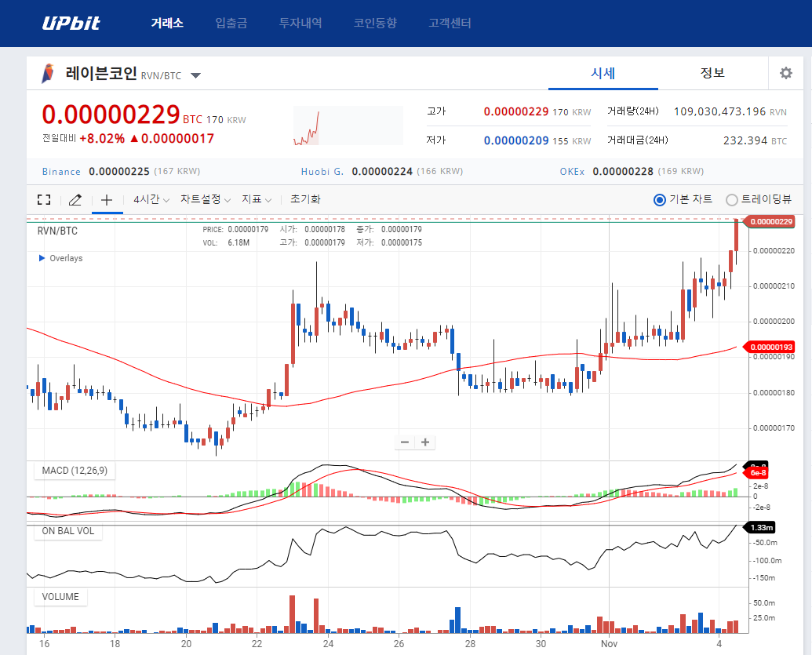Image resolution: width=812 pixels, height=655 pixels.
Task: Zoom out chart with minus button
Action: point(405,442)
